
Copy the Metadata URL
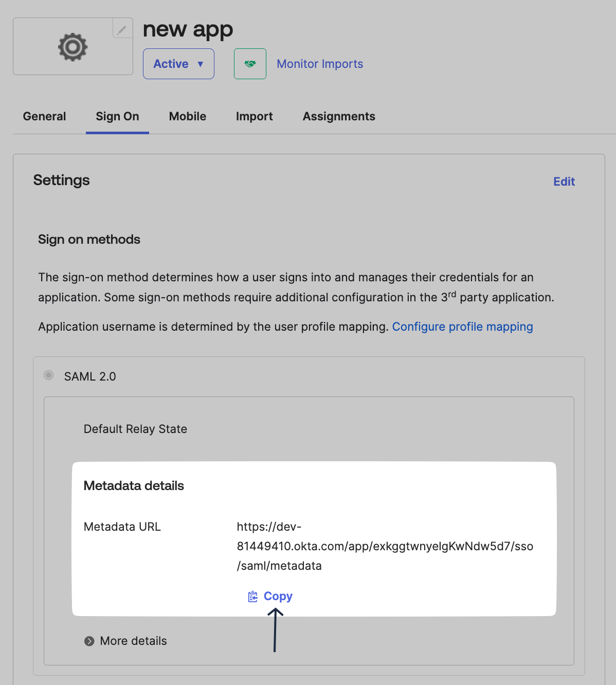click(278, 596)
